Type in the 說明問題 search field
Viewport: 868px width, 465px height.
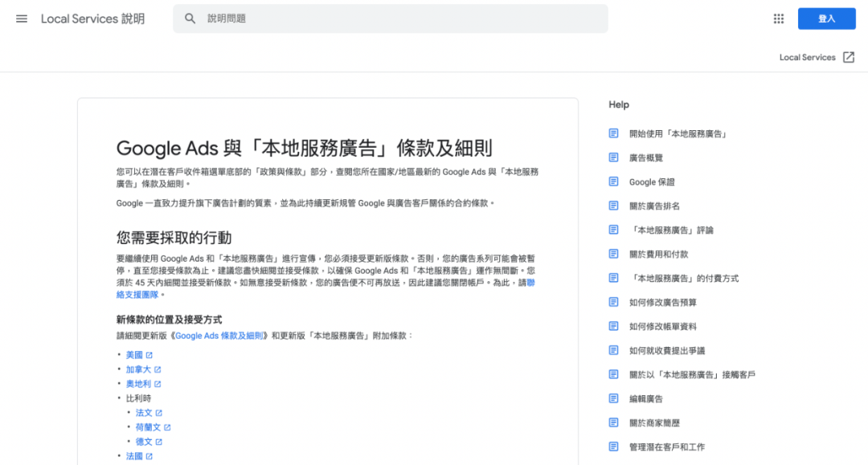click(x=402, y=18)
